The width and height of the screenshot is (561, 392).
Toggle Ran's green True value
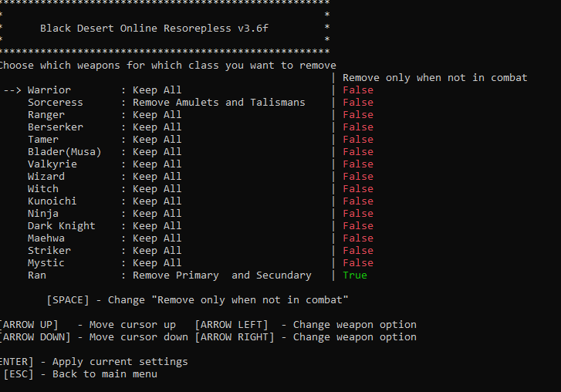[x=355, y=275]
